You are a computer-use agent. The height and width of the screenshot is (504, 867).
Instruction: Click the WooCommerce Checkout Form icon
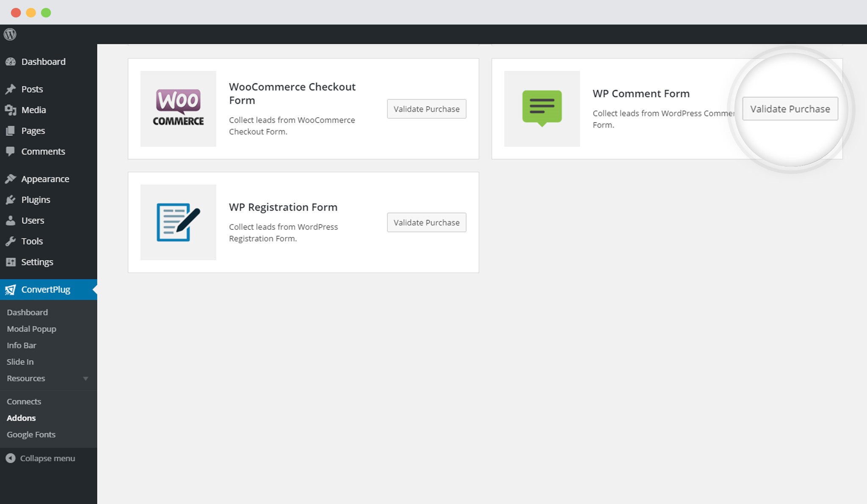(x=178, y=108)
